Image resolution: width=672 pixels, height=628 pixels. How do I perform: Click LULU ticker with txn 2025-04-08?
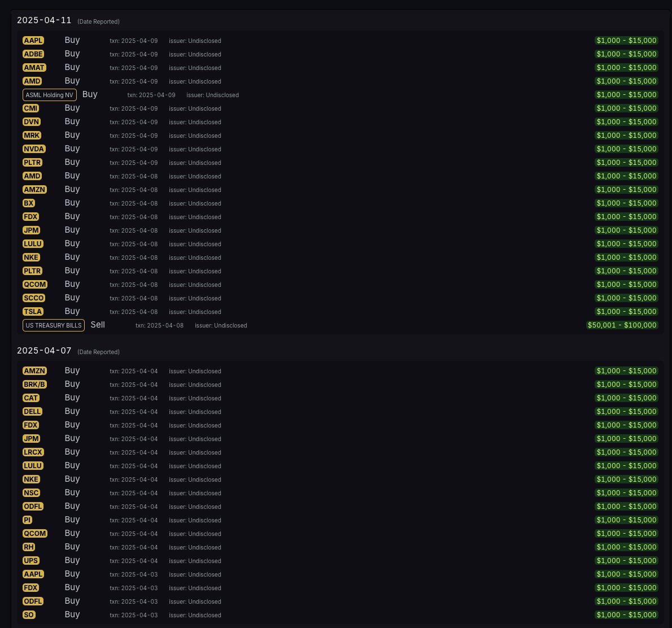point(33,244)
